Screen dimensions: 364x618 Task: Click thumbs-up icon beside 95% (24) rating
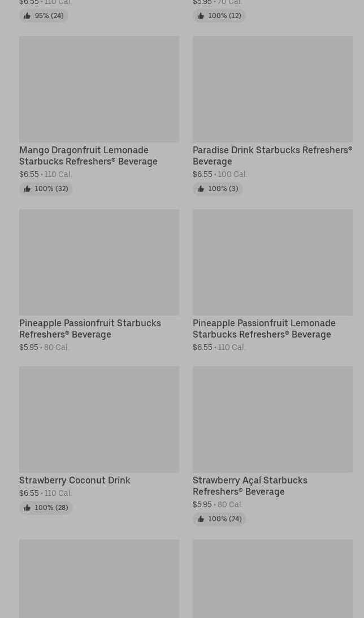(x=27, y=16)
